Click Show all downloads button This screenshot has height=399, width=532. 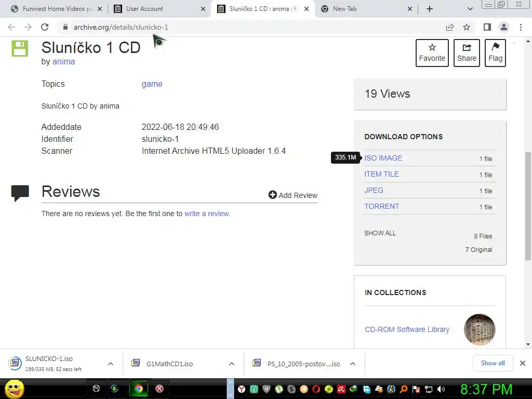(493, 363)
